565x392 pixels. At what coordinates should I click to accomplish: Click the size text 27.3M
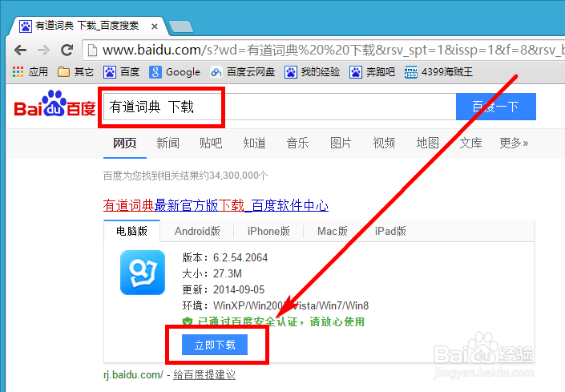(228, 273)
